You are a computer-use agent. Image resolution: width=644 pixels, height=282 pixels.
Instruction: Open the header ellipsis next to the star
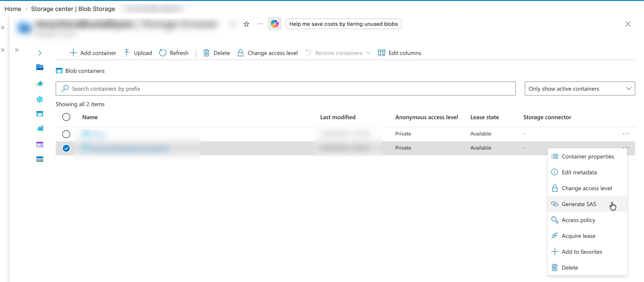261,24
